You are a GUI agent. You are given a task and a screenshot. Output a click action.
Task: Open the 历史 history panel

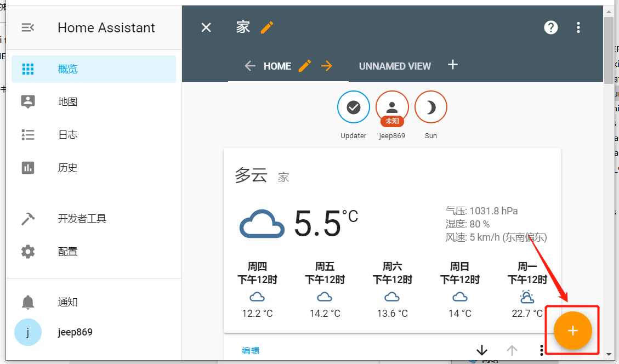click(94, 168)
